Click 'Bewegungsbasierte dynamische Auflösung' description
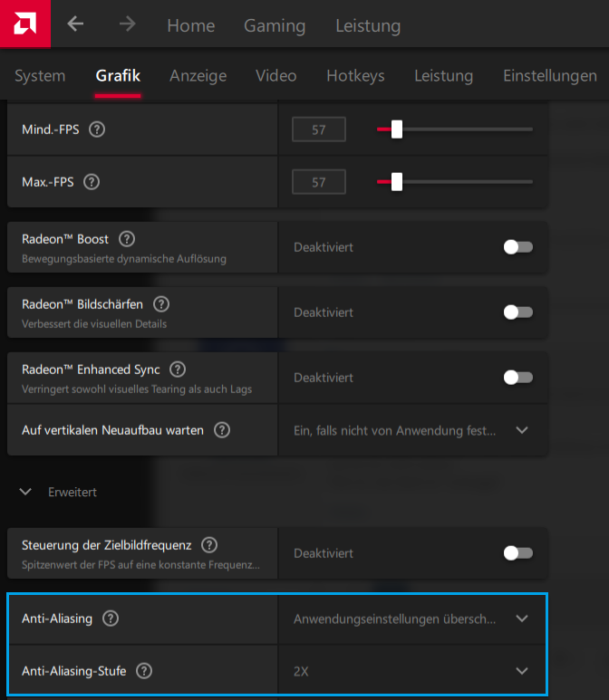609x700 pixels. (x=124, y=259)
